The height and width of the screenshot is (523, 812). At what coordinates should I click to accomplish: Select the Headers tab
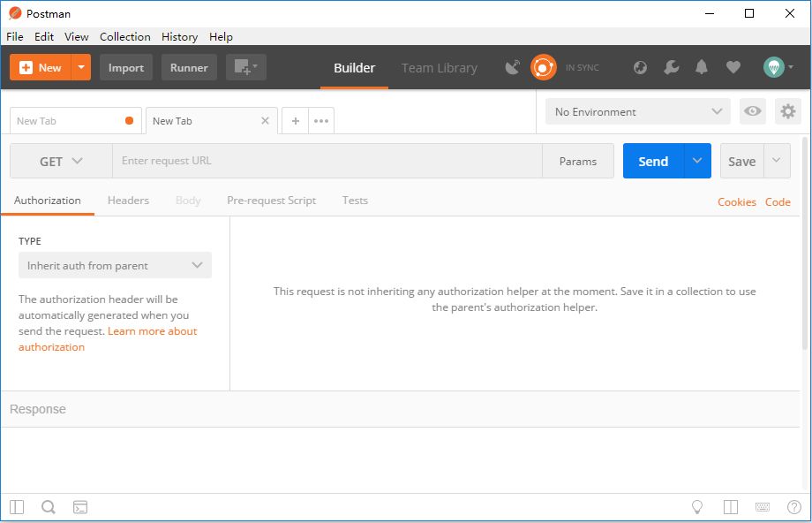coord(128,201)
